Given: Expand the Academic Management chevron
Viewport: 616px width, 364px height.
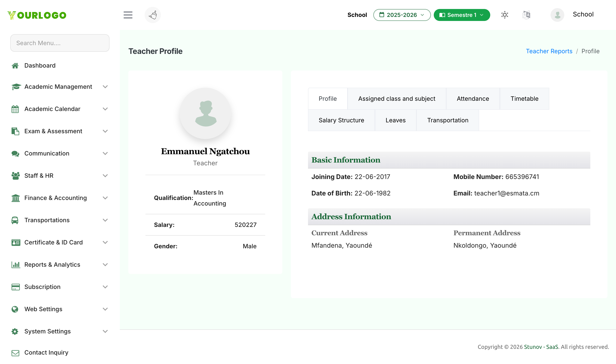Looking at the screenshot, I should (x=105, y=87).
